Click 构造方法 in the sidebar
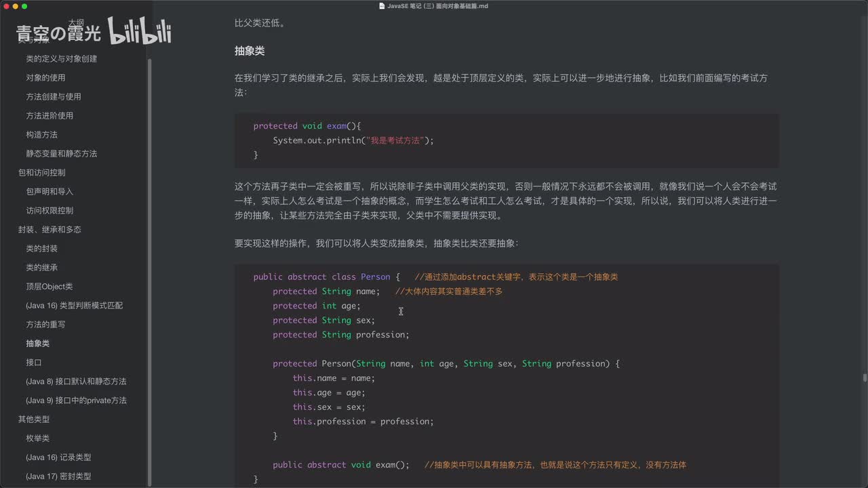The width and height of the screenshot is (868, 488). [x=41, y=135]
